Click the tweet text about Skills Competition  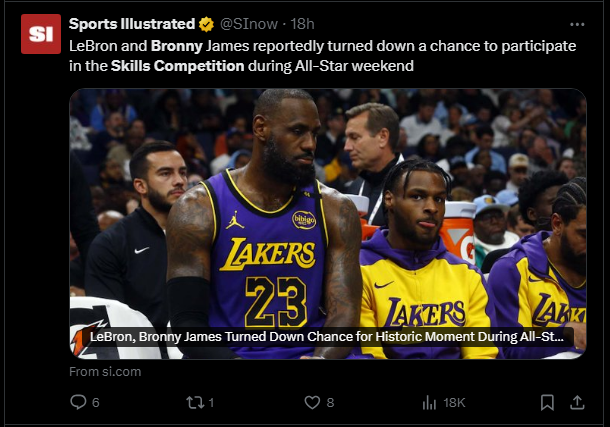pos(320,56)
